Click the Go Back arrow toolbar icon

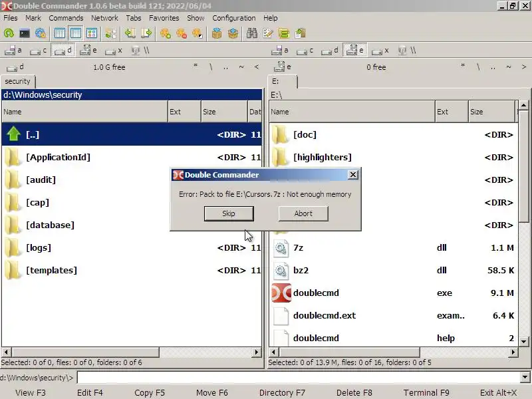tap(130, 33)
